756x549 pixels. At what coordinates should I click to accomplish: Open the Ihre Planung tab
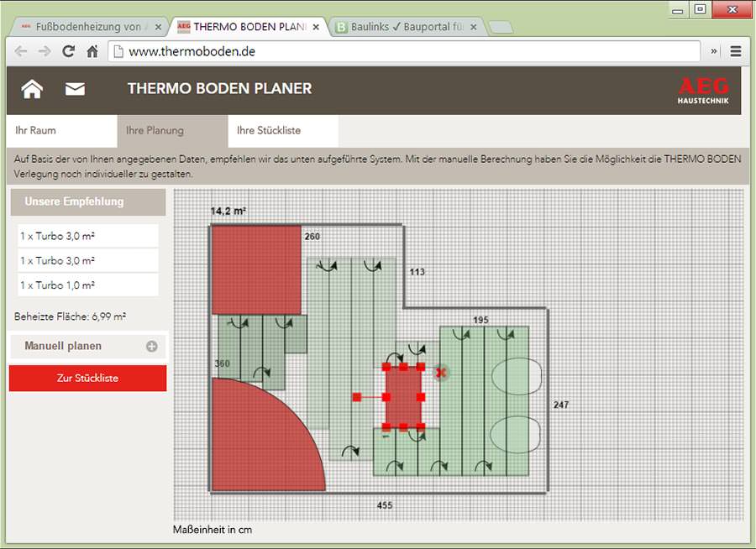172,131
